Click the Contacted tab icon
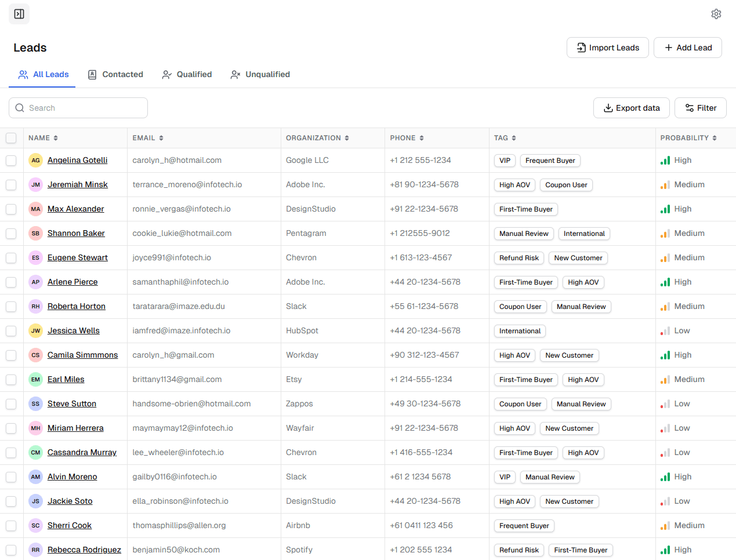This screenshot has height=560, width=736. click(92, 75)
